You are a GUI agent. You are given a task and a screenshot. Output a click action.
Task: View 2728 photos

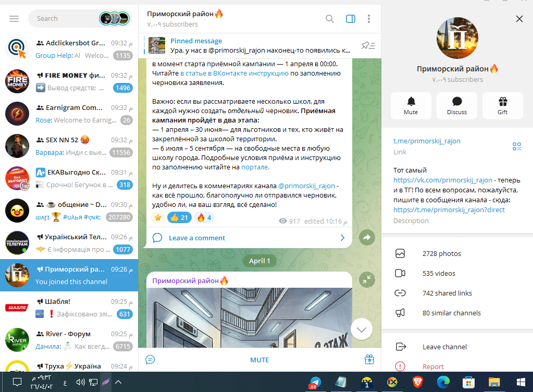tap(457, 254)
